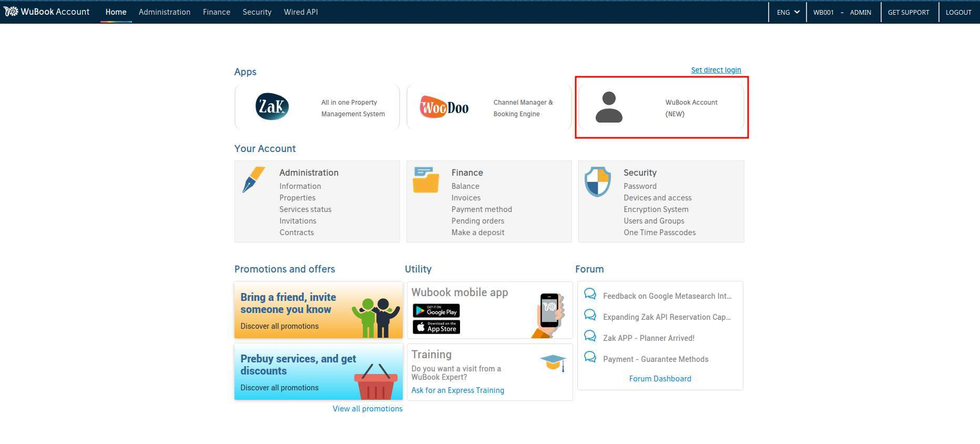The width and height of the screenshot is (980, 444).
Task: Click WB001 - ADMIN account label
Action: coord(842,12)
